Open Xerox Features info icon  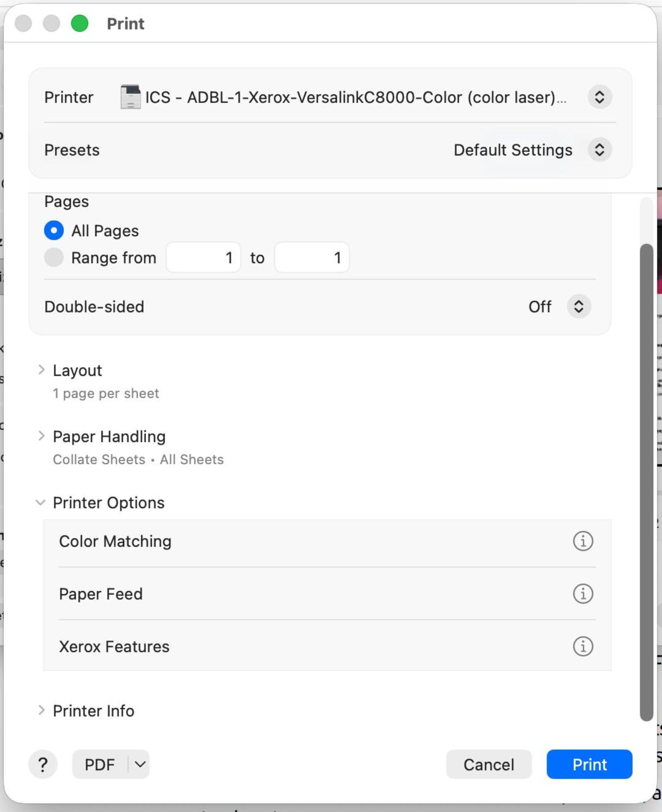coord(583,646)
